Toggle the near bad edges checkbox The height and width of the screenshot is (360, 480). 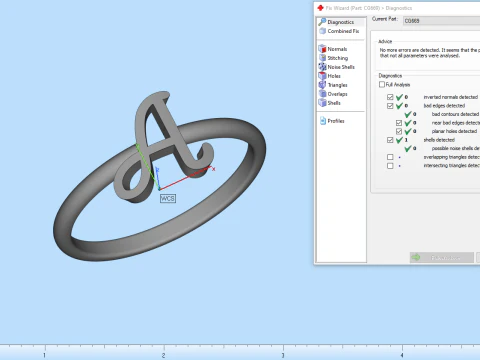pyautogui.click(x=399, y=123)
